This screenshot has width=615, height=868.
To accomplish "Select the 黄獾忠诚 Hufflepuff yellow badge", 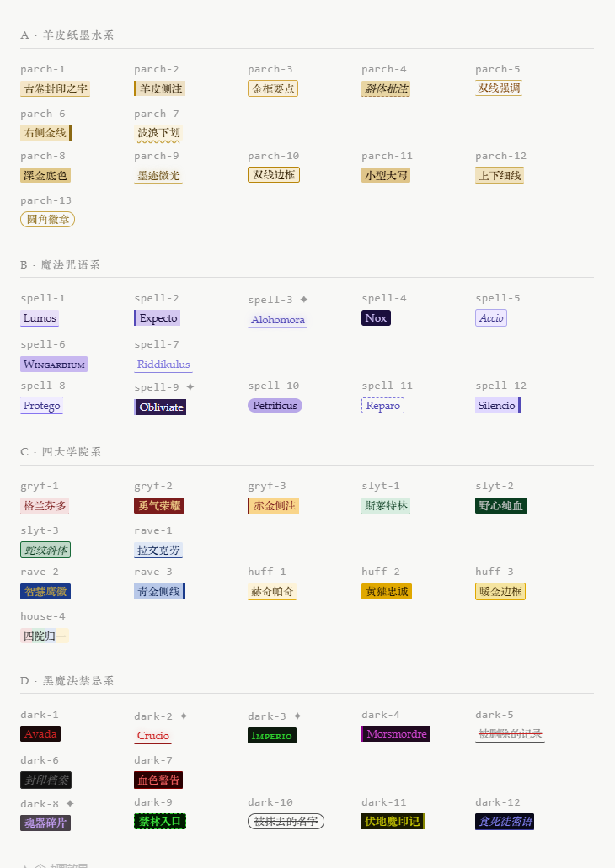I will 387,592.
